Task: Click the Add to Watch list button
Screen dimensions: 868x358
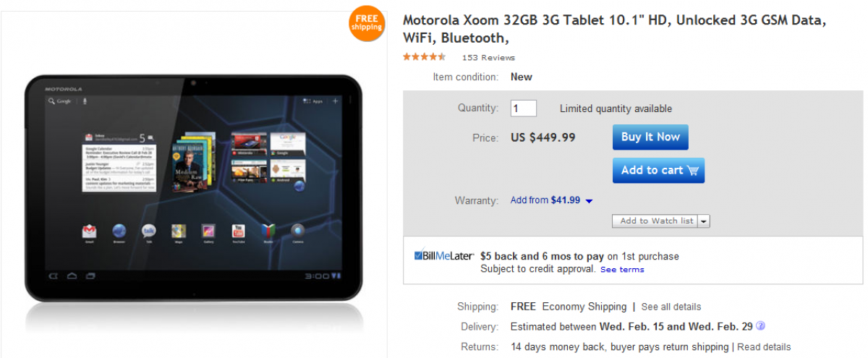Action: coord(655,221)
